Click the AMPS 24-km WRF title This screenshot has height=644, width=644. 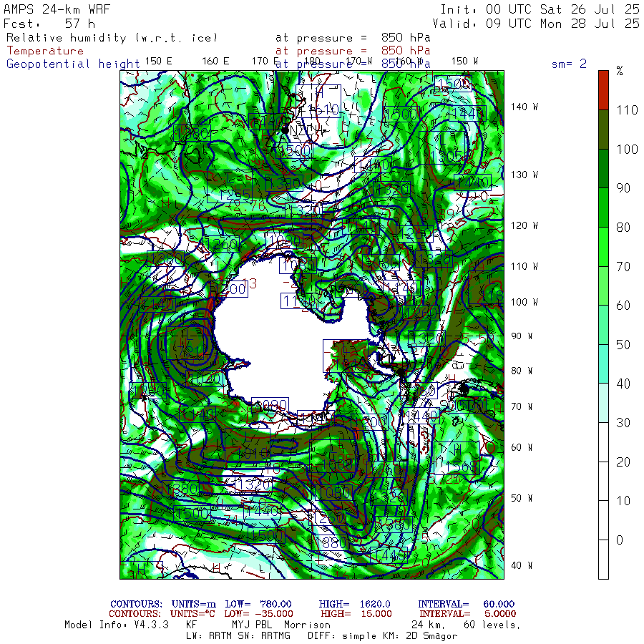click(57, 9)
